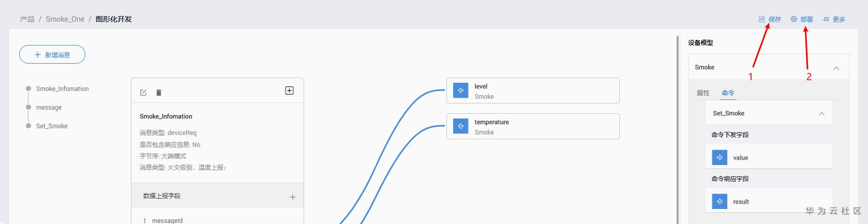The image size is (868, 224).
Task: Click the result field arrow icon
Action: 720,201
